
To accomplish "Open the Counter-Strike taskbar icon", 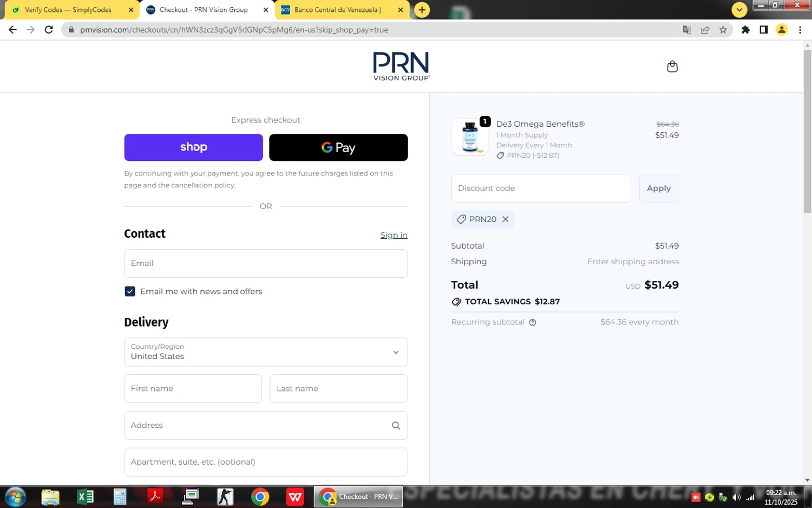I will 225,497.
